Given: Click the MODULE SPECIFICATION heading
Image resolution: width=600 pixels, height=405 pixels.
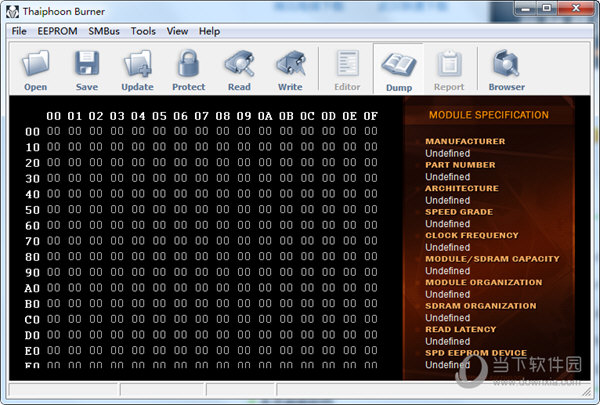Looking at the screenshot, I should [x=489, y=115].
